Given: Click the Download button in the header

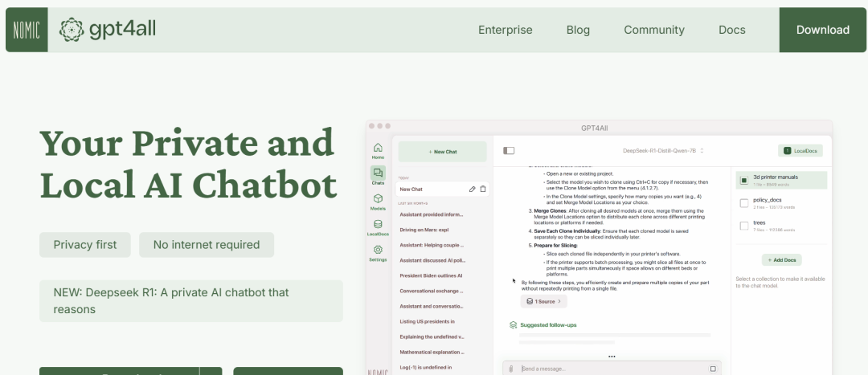Looking at the screenshot, I should 823,30.
